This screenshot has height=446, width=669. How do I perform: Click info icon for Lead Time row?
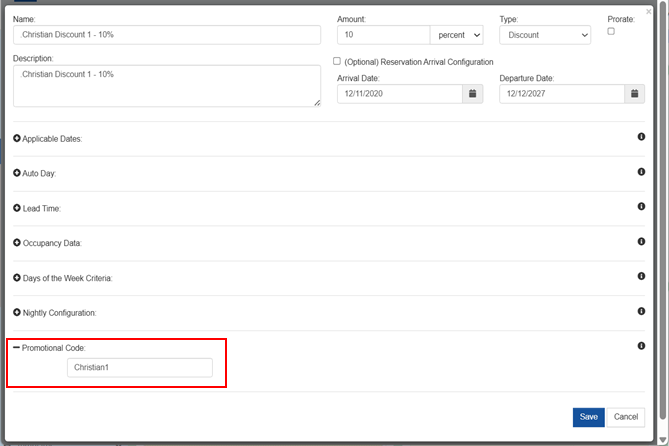click(x=641, y=207)
